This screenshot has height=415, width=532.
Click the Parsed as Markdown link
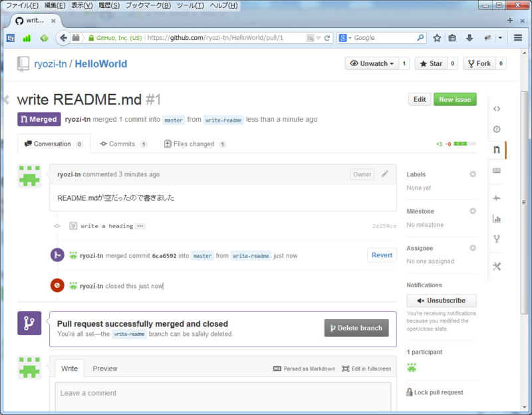pos(304,368)
